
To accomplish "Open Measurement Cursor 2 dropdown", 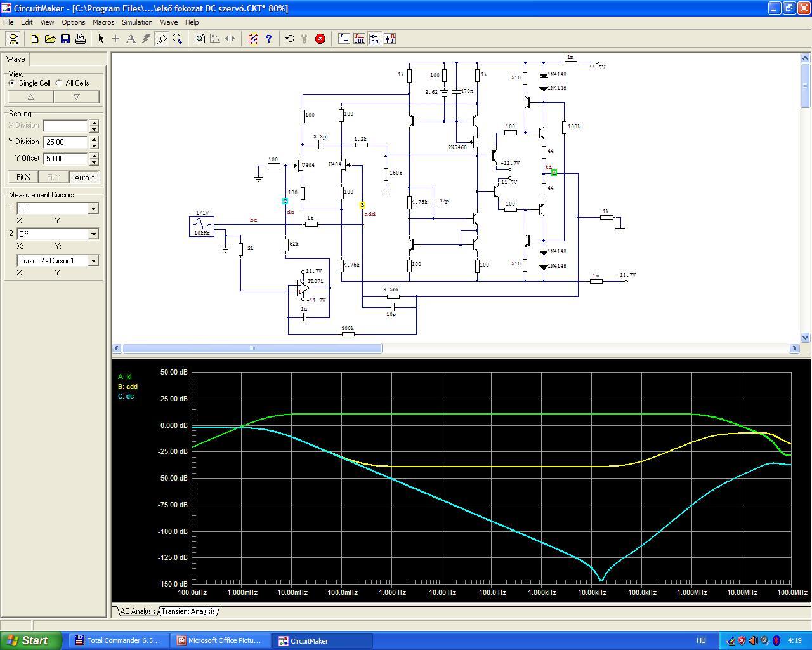I will 93,234.
